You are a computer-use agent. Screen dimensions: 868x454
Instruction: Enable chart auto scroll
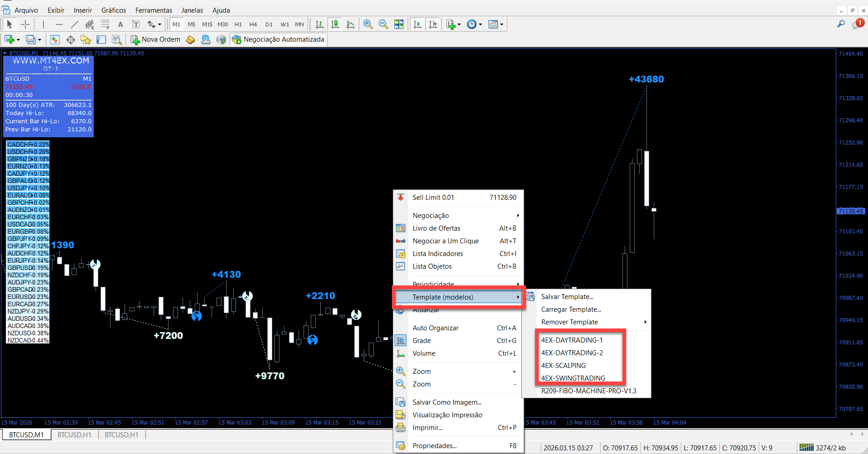coord(418,24)
